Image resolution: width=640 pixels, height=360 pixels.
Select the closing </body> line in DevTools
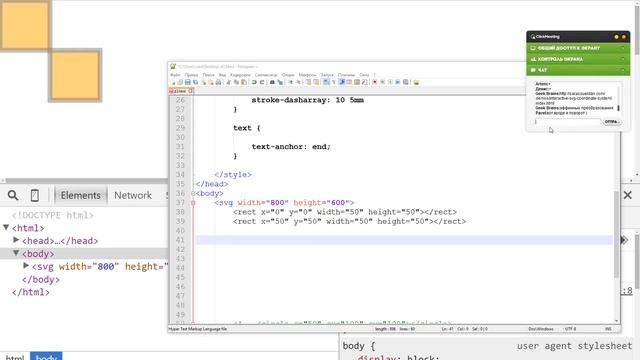(41, 280)
